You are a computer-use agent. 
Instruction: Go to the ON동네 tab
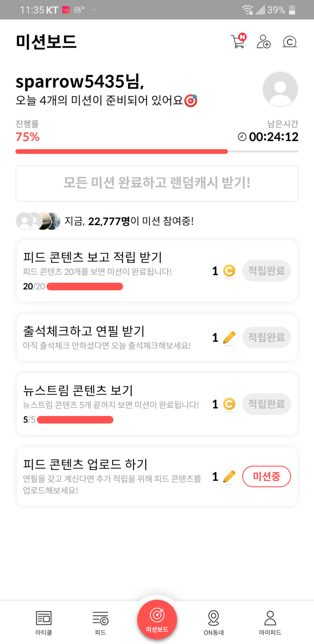point(214,622)
